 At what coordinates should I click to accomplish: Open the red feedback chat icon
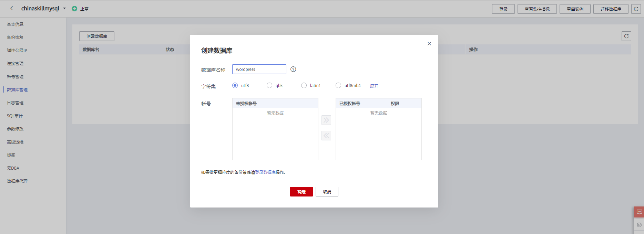pos(639,212)
